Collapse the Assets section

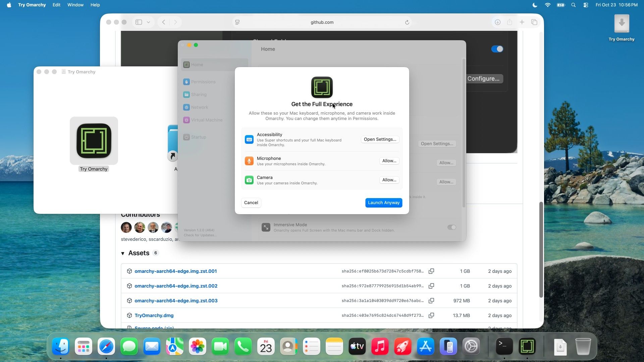[x=123, y=253]
